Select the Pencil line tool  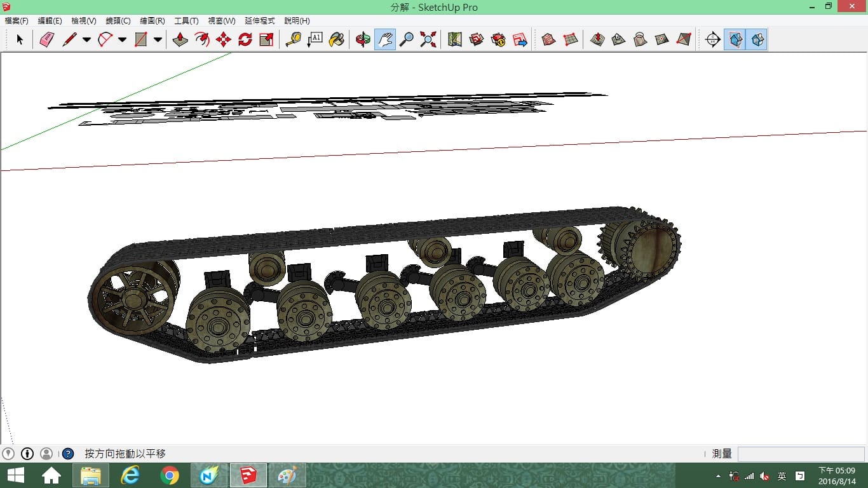tap(69, 39)
